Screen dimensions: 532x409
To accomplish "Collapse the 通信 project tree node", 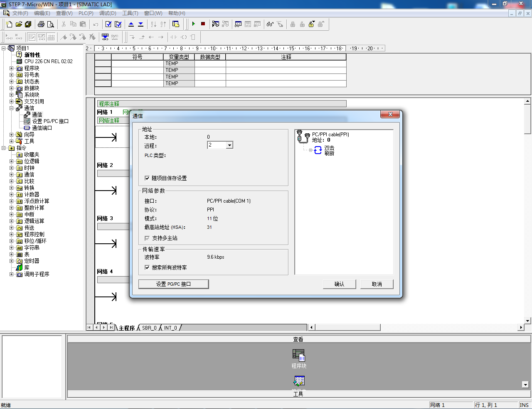I will (12, 108).
